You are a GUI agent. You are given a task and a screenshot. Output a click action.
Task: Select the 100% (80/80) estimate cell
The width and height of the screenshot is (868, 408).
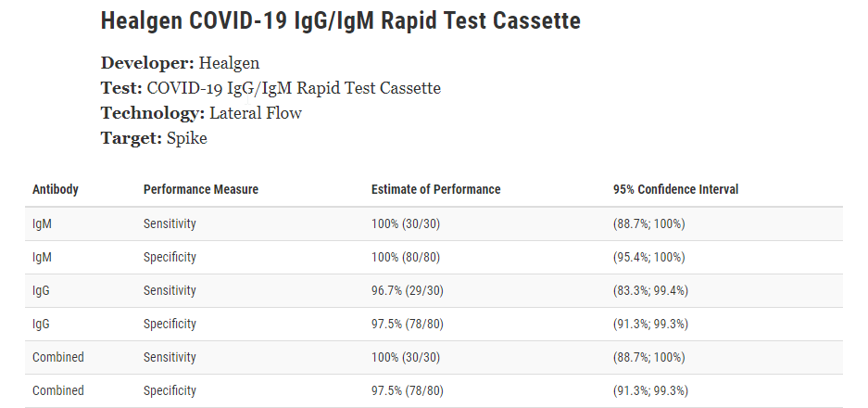[x=406, y=257]
